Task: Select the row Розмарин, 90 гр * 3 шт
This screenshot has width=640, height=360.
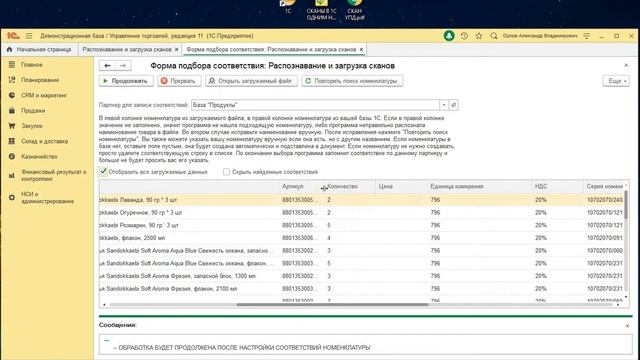Action: click(x=361, y=225)
